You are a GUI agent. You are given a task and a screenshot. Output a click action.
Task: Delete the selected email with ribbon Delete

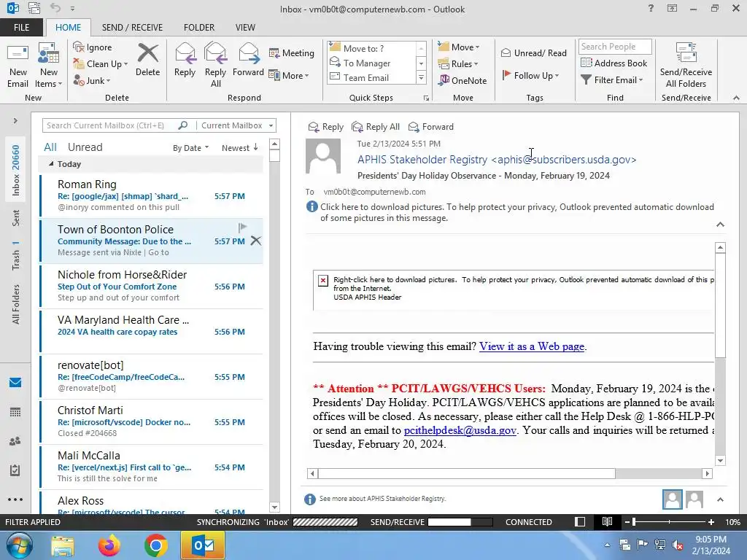point(147,60)
